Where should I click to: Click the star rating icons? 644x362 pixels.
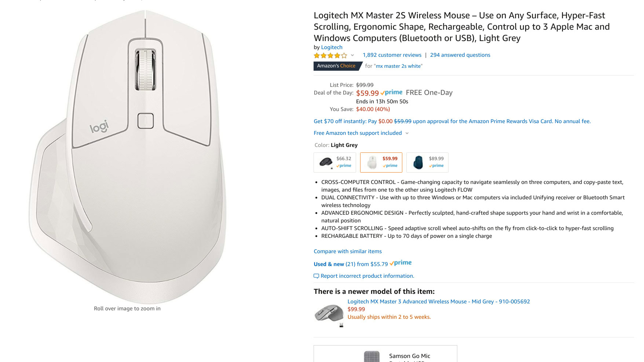pyautogui.click(x=330, y=55)
